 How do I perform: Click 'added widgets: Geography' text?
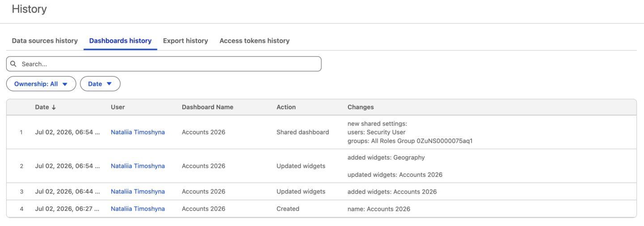(386, 158)
